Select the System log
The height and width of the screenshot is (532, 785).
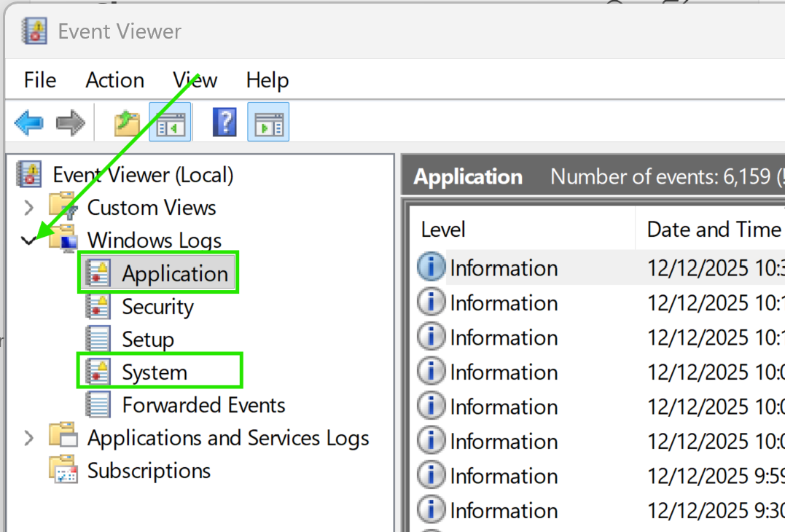(x=155, y=372)
